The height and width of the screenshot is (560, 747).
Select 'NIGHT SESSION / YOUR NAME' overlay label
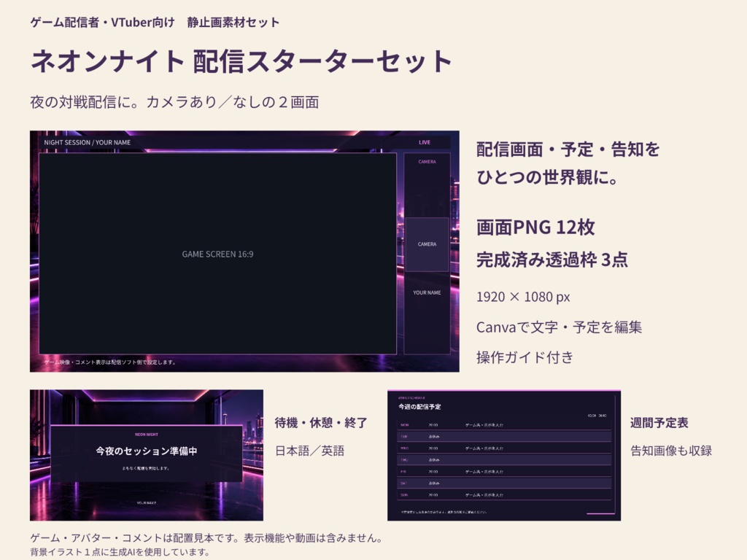tap(88, 142)
